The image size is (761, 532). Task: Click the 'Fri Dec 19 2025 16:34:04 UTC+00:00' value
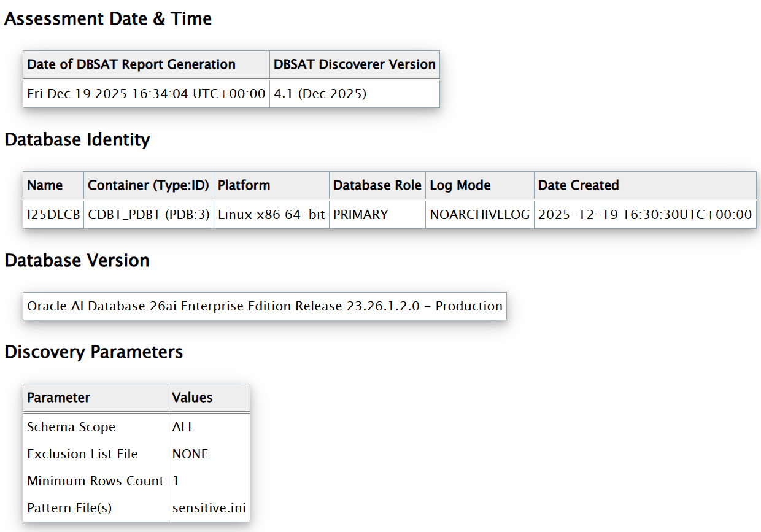pos(147,94)
